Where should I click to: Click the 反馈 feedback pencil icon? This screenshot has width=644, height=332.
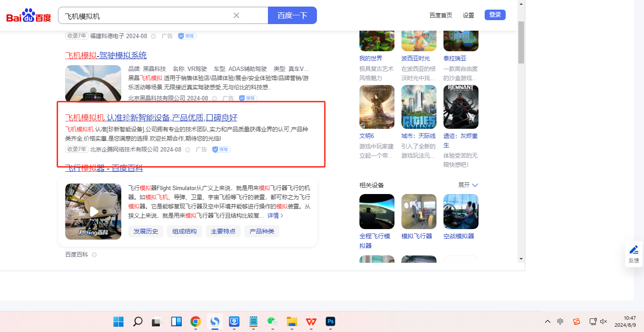pyautogui.click(x=633, y=250)
